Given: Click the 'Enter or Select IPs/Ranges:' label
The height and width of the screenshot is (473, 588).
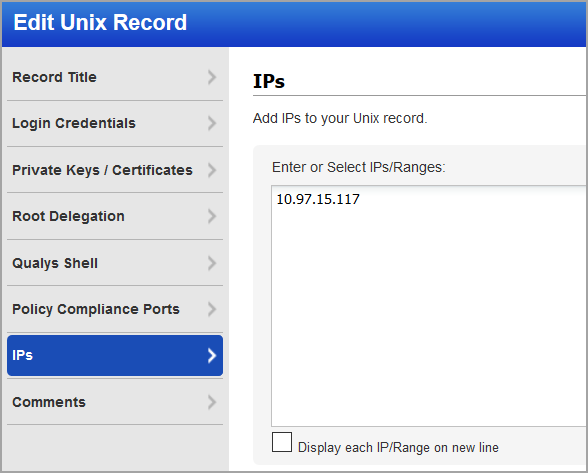Looking at the screenshot, I should click(x=358, y=167).
